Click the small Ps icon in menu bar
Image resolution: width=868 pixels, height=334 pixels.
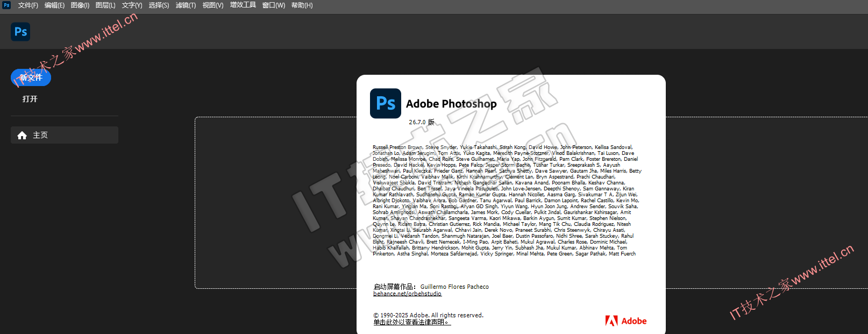pos(6,5)
